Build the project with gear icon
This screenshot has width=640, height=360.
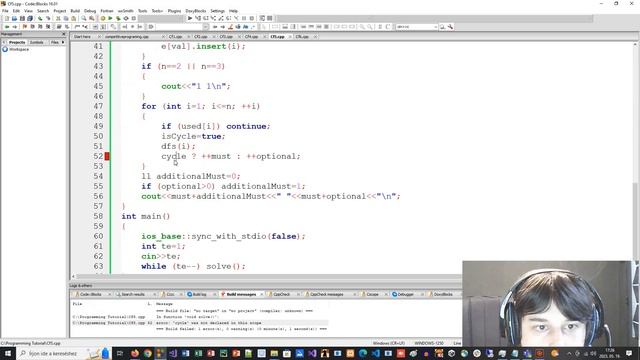point(102,18)
